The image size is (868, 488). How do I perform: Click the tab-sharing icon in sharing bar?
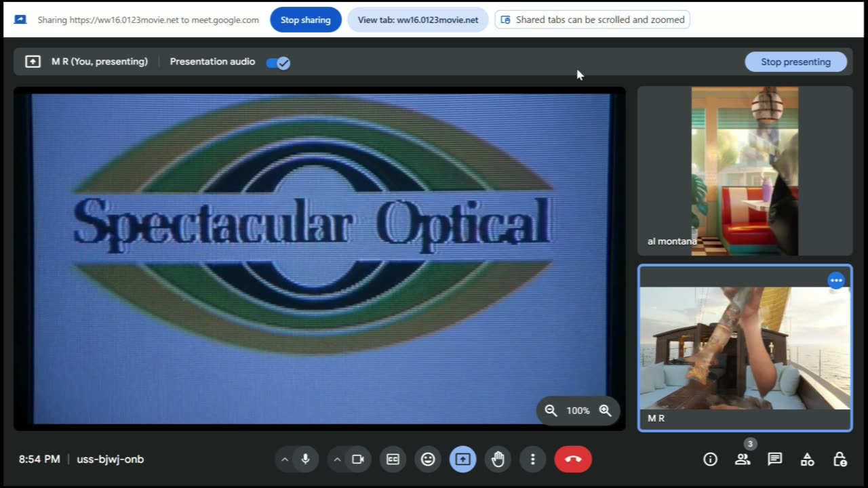(20, 20)
